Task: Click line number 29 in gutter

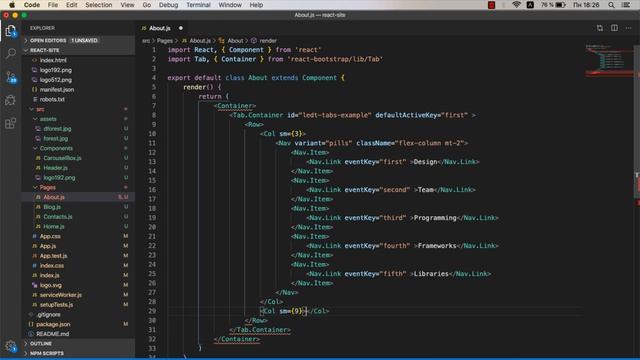Action: click(152, 311)
